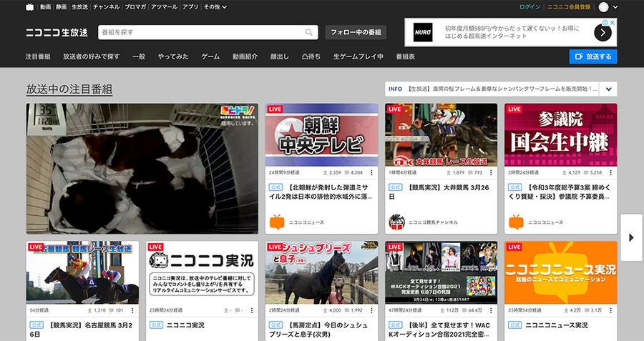Click ニコニコニュース icon on the 北朝鮮 card
The width and height of the screenshot is (644, 341).
pyautogui.click(x=277, y=222)
